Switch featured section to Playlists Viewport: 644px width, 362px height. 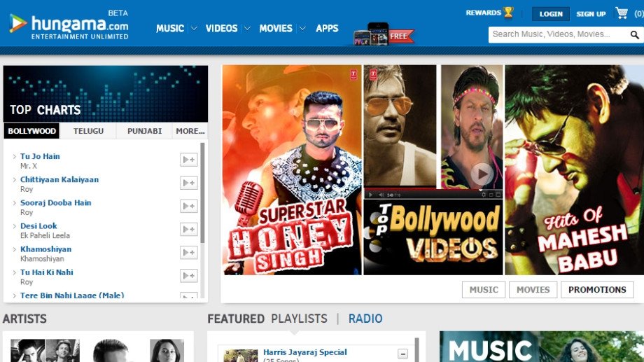[299, 319]
